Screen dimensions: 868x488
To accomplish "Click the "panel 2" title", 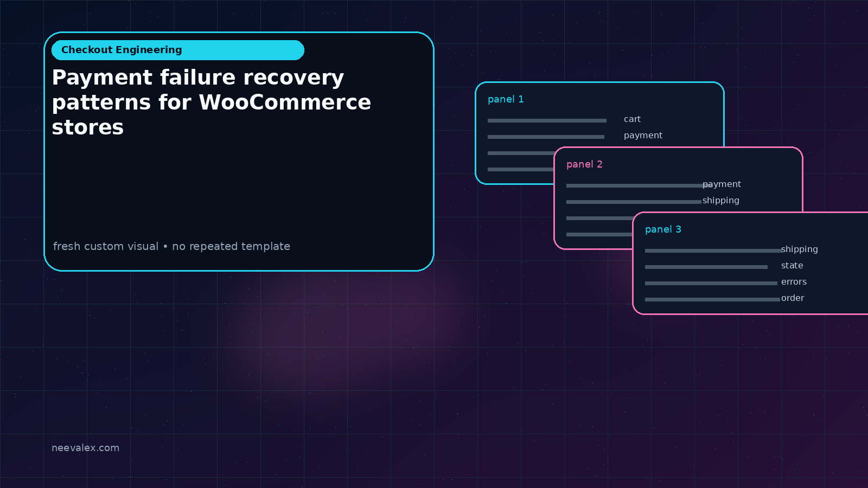I will pyautogui.click(x=584, y=164).
